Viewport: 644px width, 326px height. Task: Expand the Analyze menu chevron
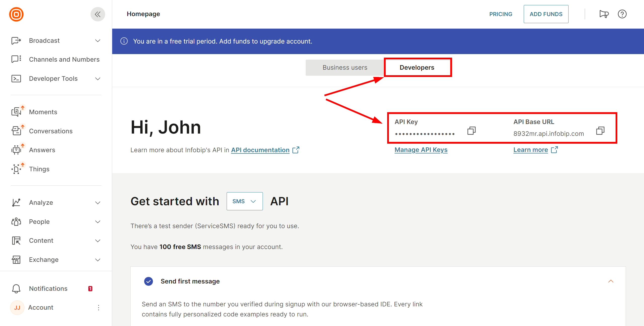tap(98, 203)
